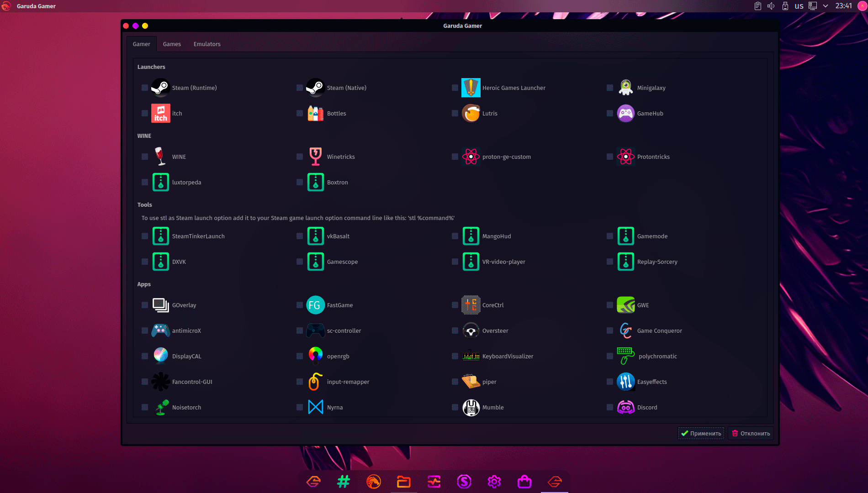Expand the system tray arrow
The height and width of the screenshot is (493, 868).
point(826,6)
